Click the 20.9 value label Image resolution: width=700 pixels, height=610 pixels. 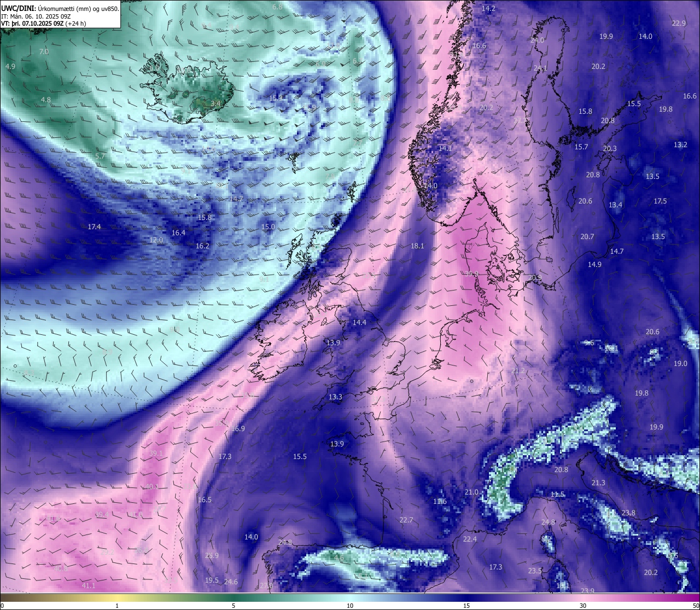click(x=535, y=278)
